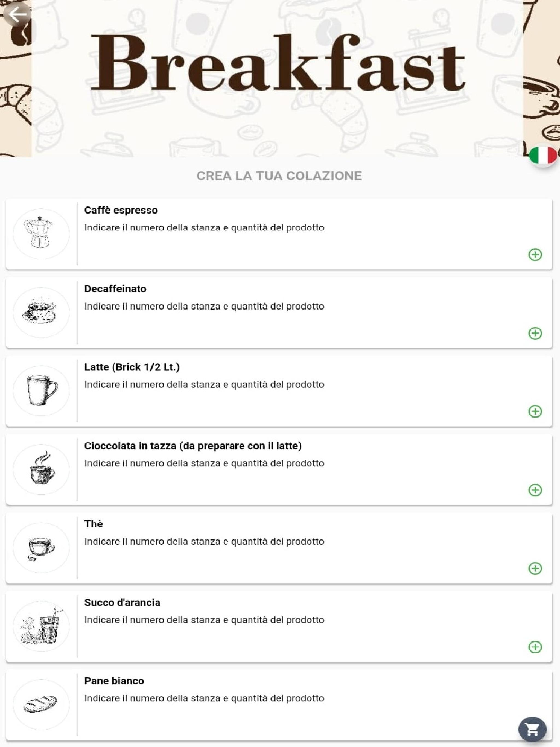Viewport: 560px width, 747px height.
Task: Open the shopping cart floating button
Action: pyautogui.click(x=532, y=730)
